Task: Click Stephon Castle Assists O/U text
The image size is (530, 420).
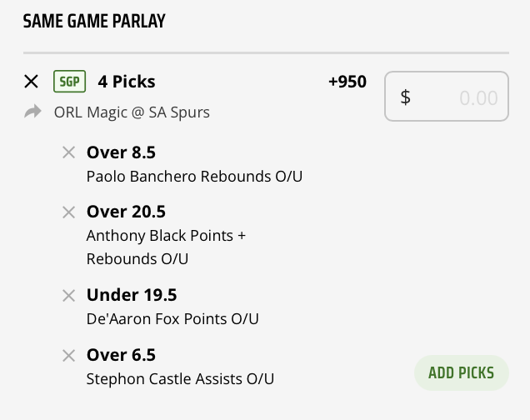Action: pyautogui.click(x=180, y=379)
